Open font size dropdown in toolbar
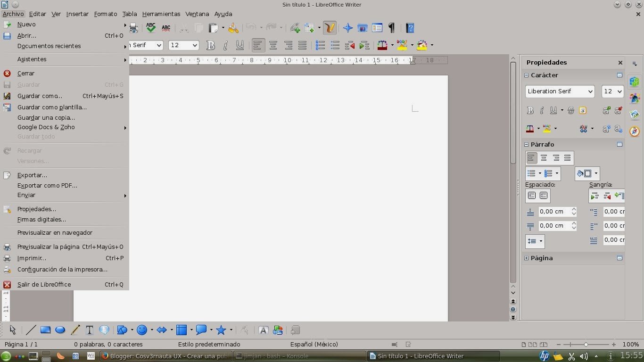Screen dimensions: 644x362 (x=194, y=45)
